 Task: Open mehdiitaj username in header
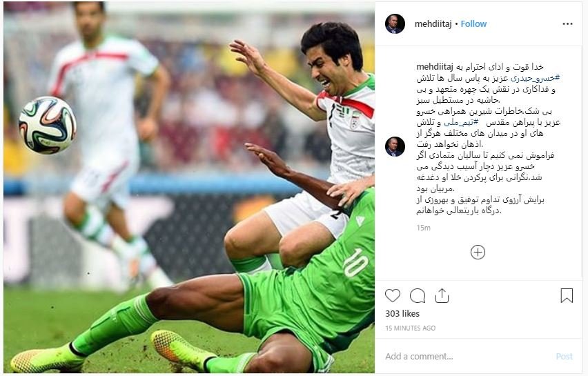coord(433,24)
